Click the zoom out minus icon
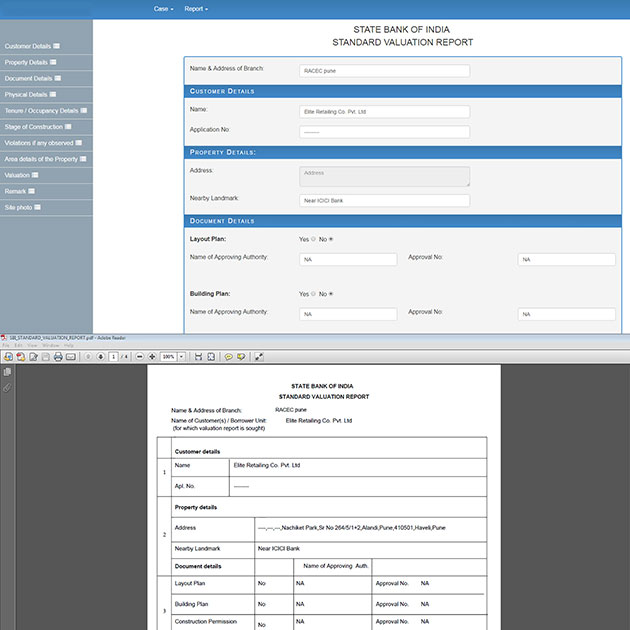630x630 pixels. 139,356
